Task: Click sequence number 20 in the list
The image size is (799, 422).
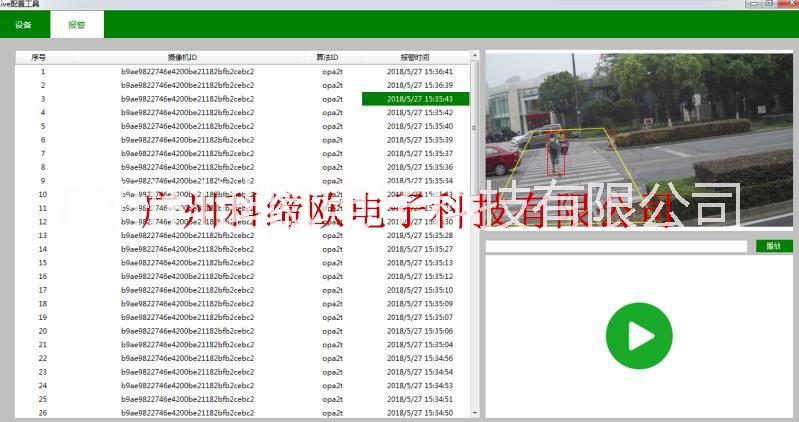Action: click(43, 331)
